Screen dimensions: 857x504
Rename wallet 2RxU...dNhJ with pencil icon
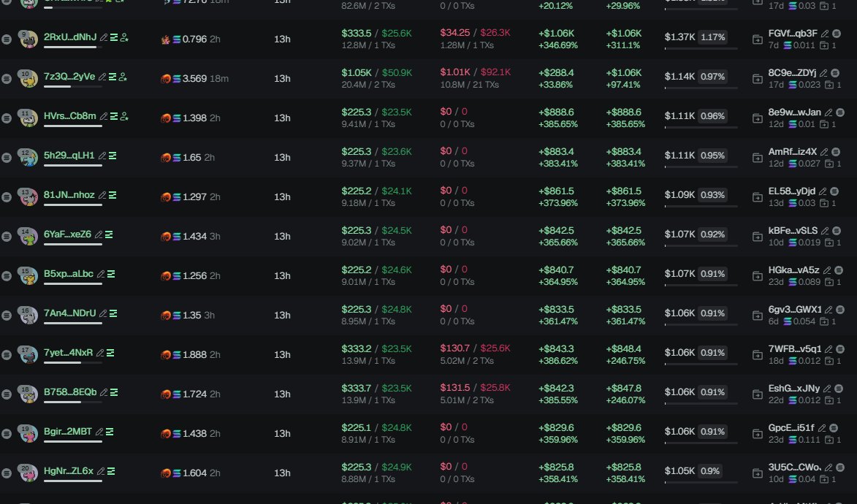(x=104, y=37)
